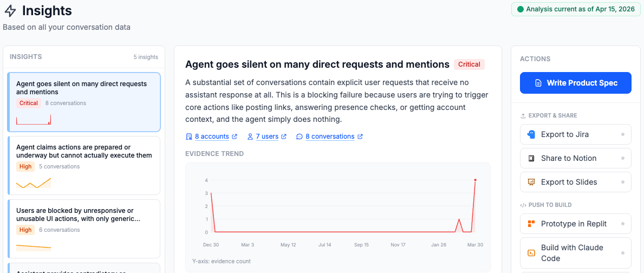Viewport: 644px width, 273px height.
Task: Click external link icon after 8 conversations
Action: coord(360,136)
